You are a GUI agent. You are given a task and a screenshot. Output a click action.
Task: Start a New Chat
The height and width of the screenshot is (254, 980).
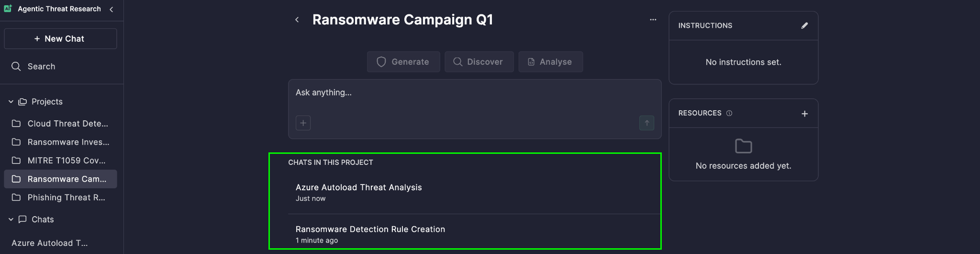point(60,39)
